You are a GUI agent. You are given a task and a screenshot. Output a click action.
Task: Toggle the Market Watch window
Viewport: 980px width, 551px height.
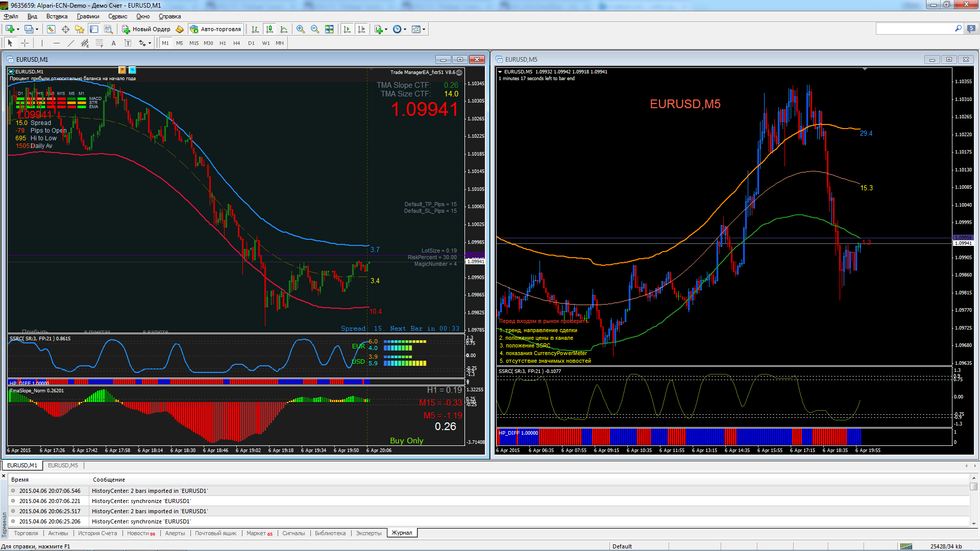(x=51, y=29)
